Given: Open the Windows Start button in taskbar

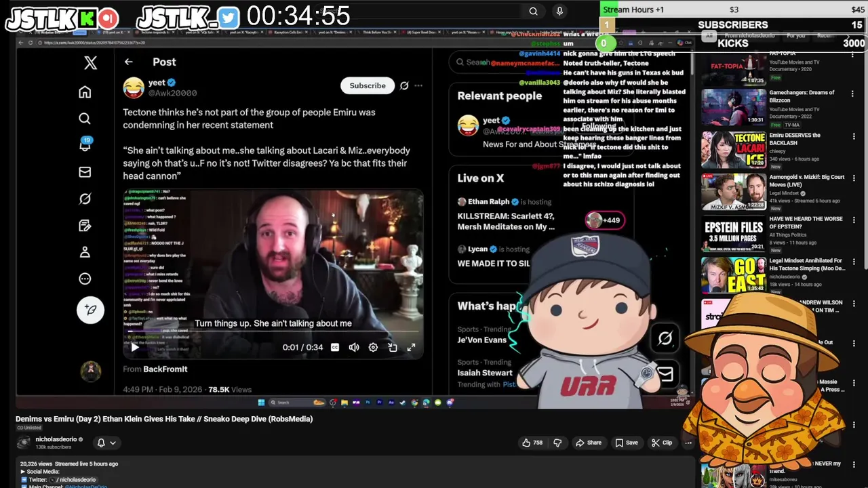Looking at the screenshot, I should [x=261, y=403].
